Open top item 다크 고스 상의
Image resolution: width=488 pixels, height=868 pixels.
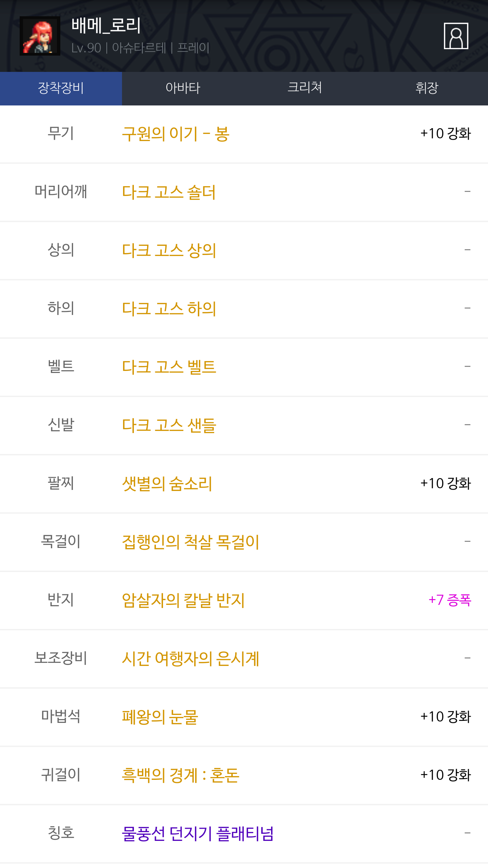169,251
